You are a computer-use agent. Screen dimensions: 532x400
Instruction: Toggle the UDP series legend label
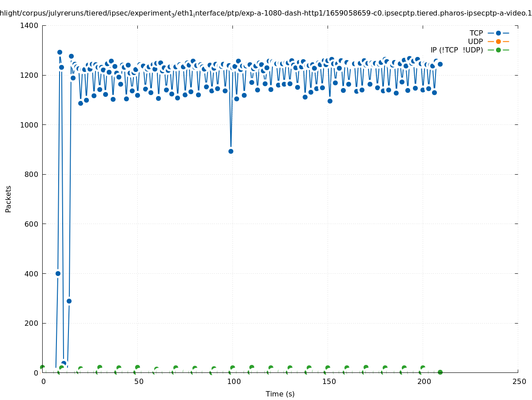coord(475,41)
